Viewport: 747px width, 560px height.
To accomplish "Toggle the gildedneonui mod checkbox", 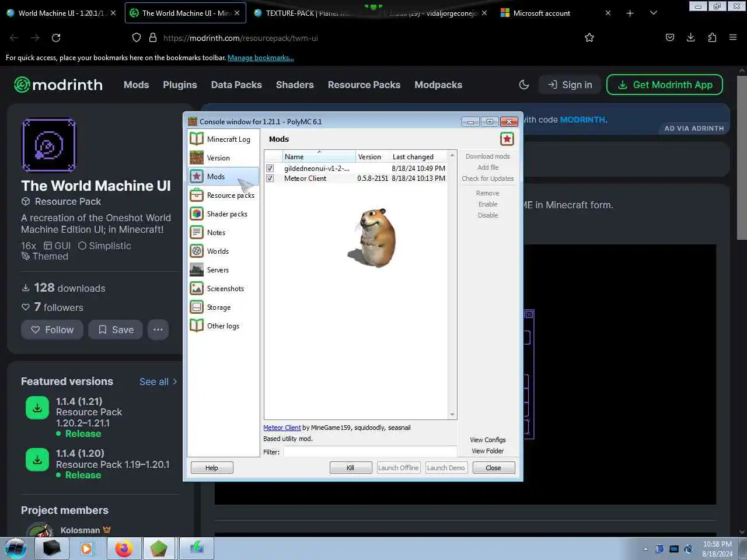I will 270,168.
